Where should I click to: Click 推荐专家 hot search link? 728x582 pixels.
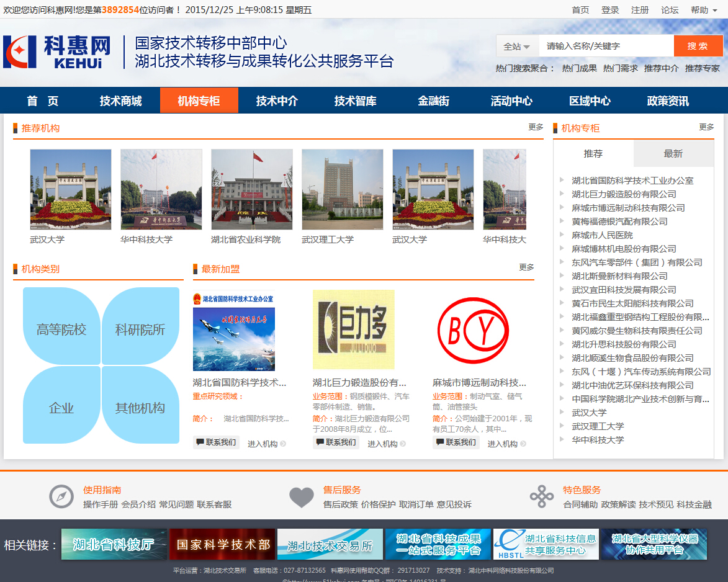(703, 68)
